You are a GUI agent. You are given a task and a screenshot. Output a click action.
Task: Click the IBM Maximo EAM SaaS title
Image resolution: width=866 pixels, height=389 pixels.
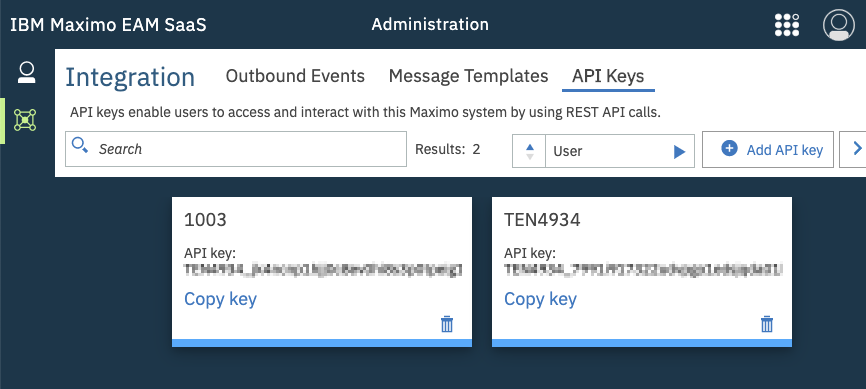108,25
